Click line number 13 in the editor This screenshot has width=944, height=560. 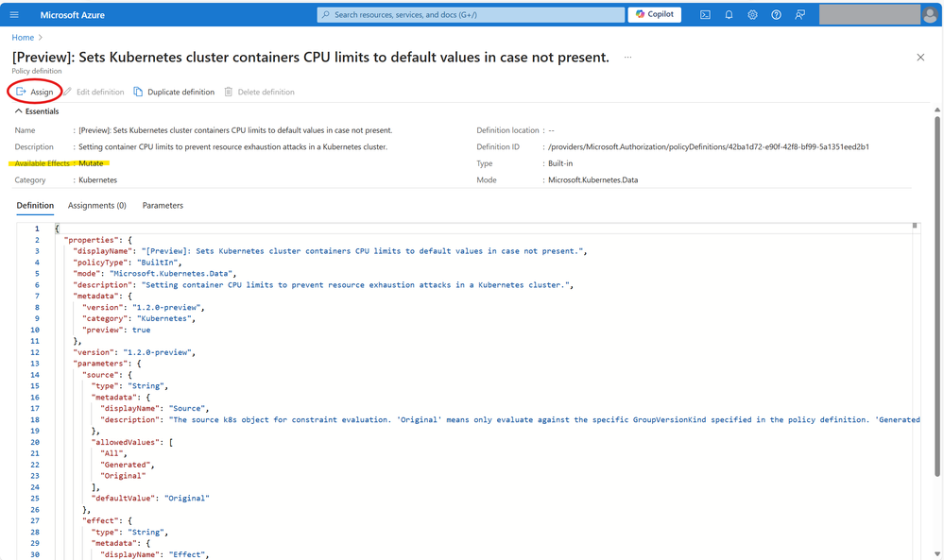(35, 364)
